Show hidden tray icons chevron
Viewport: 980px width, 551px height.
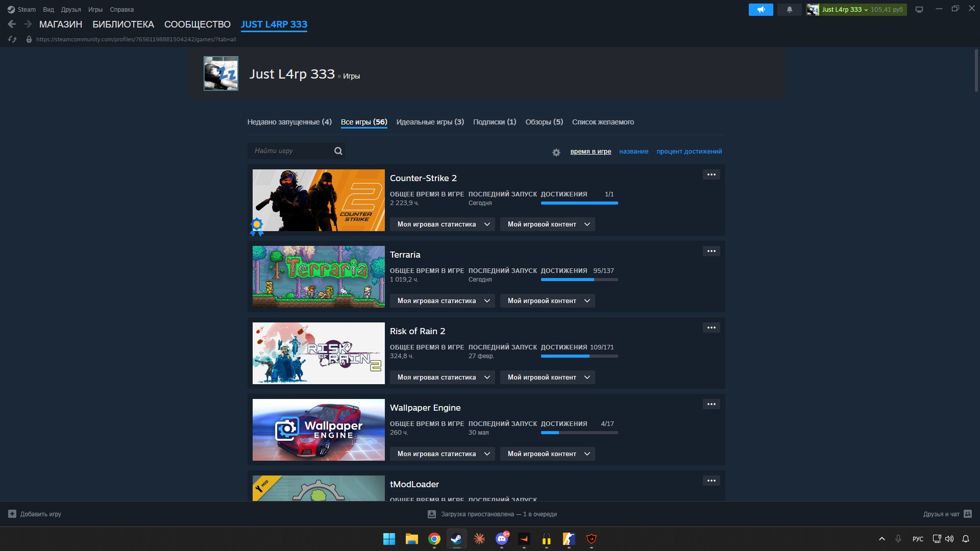coord(881,539)
